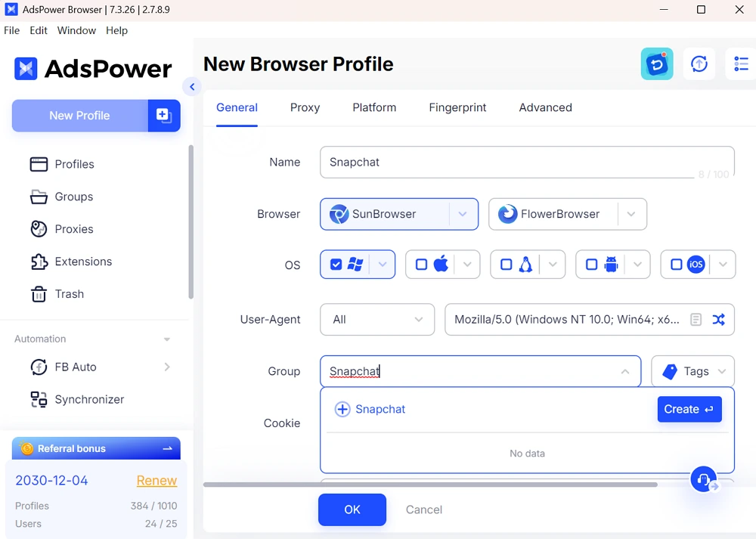Open the Extensions puzzle icon
756x539 pixels.
[x=39, y=262]
